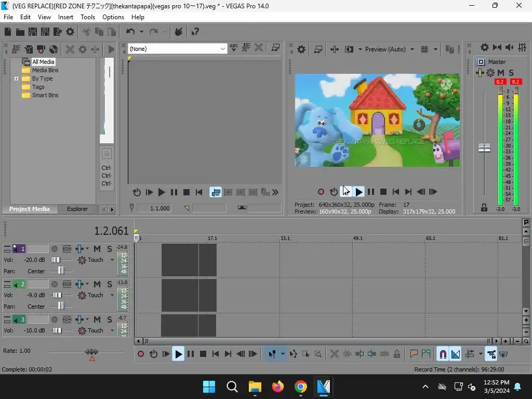This screenshot has height=399, width=532.
Task: Adjust the Master volume fader
Action: pos(484,148)
